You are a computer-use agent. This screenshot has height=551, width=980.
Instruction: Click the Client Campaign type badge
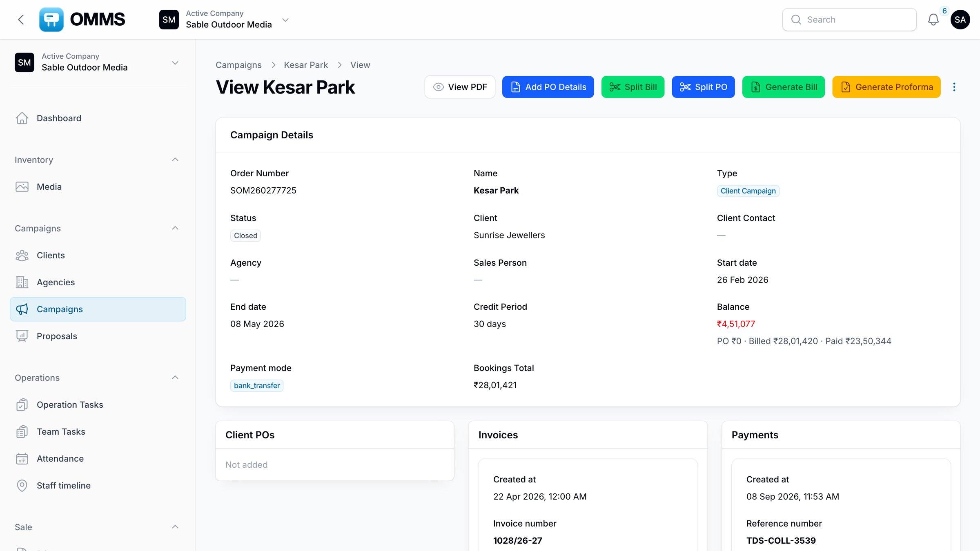click(748, 191)
